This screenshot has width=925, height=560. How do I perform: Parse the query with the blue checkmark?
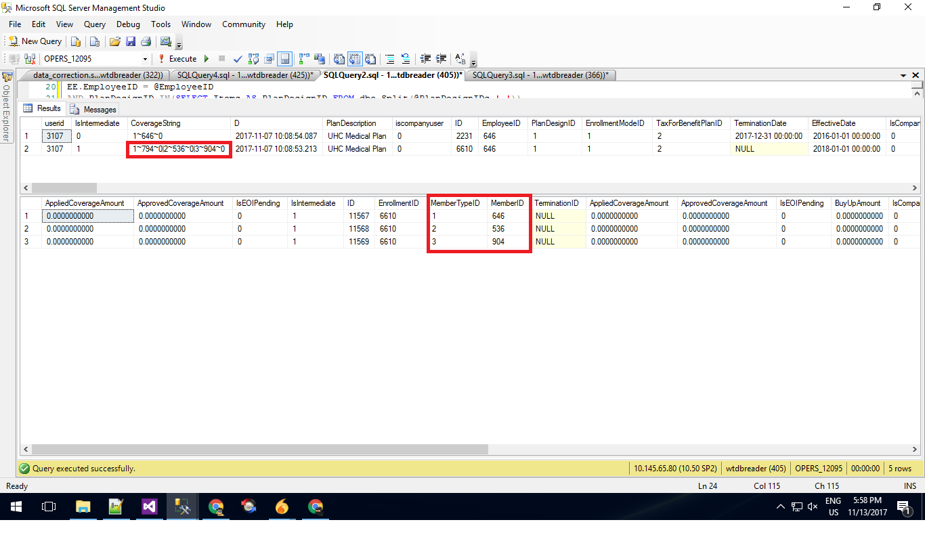point(238,59)
